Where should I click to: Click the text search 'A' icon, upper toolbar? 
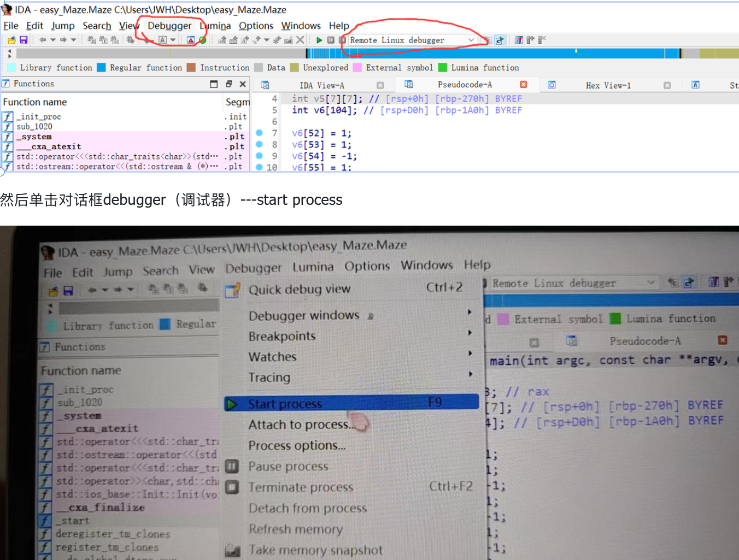pyautogui.click(x=162, y=40)
